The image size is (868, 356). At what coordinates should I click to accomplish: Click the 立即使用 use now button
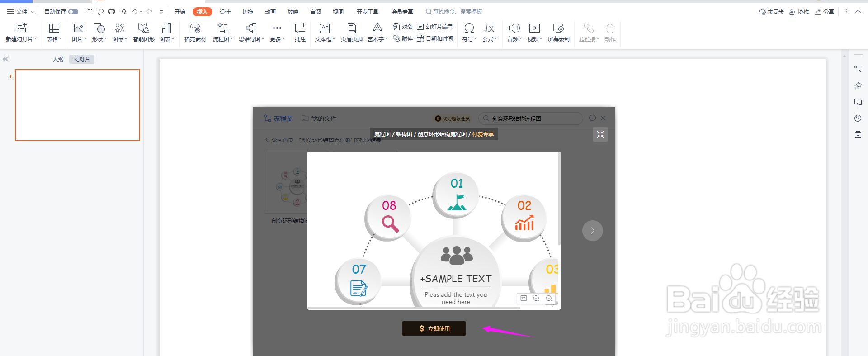coord(434,328)
